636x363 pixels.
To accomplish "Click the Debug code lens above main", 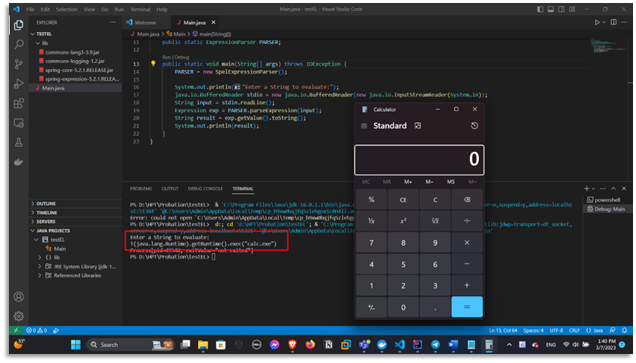I will point(182,57).
